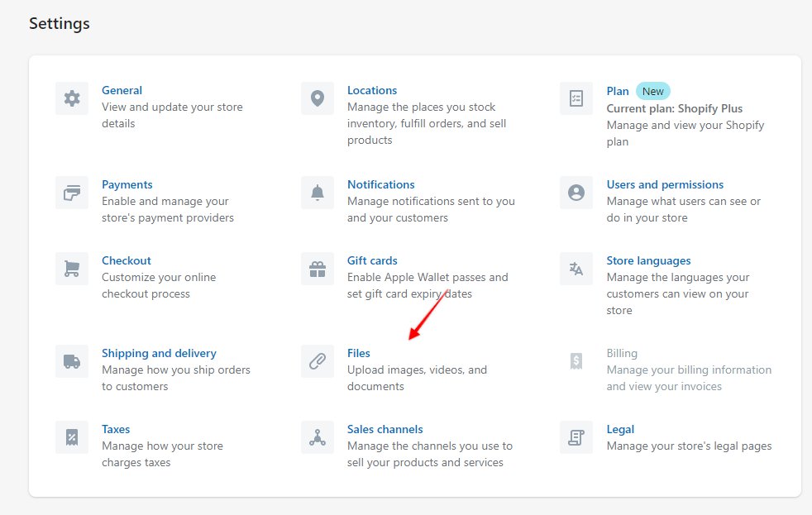Click the Store languages translate icon
The width and height of the screenshot is (812, 515).
pyautogui.click(x=576, y=269)
